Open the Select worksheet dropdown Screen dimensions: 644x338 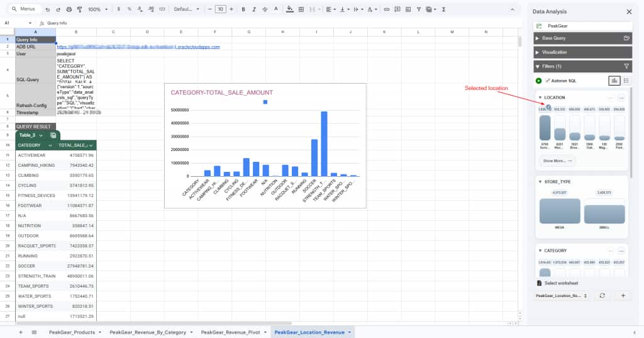(562, 296)
